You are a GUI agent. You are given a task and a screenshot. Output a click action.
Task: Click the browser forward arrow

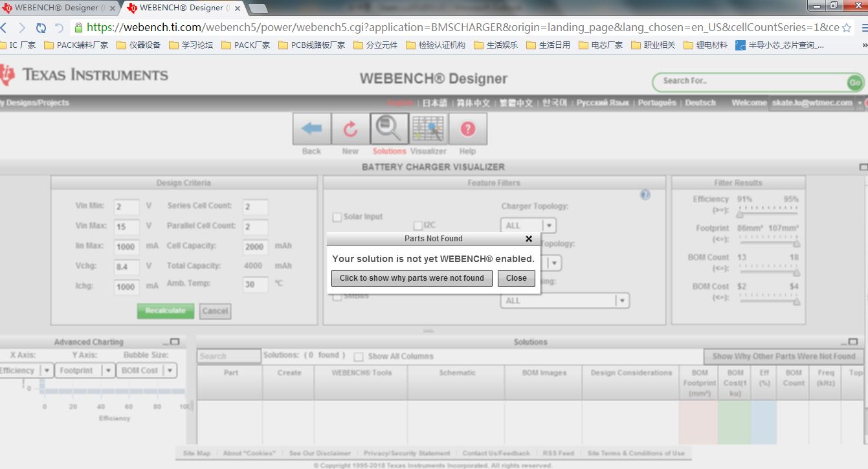[22, 28]
